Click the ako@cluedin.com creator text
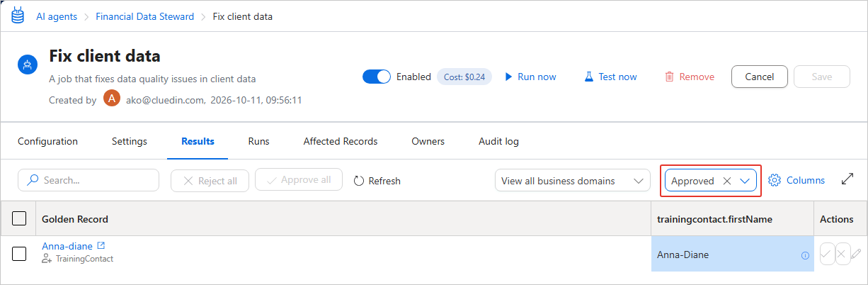Image resolution: width=868 pixels, height=285 pixels. 164,100
